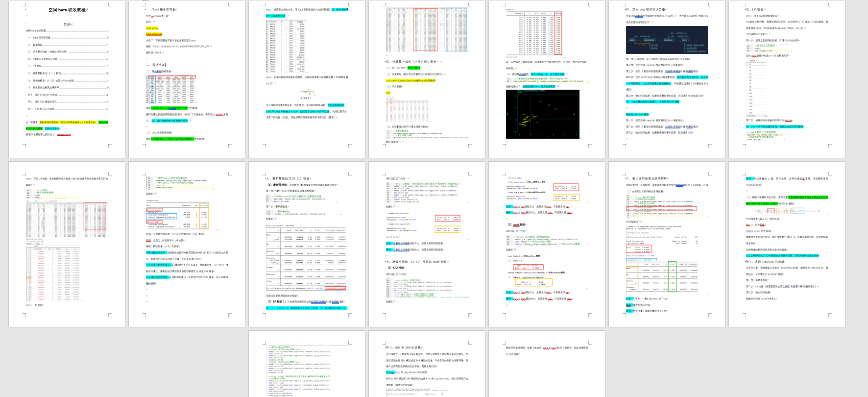Screen dimensions: 868x397
Task: Click the paragraph text on the last page
Action: [x=547, y=350]
